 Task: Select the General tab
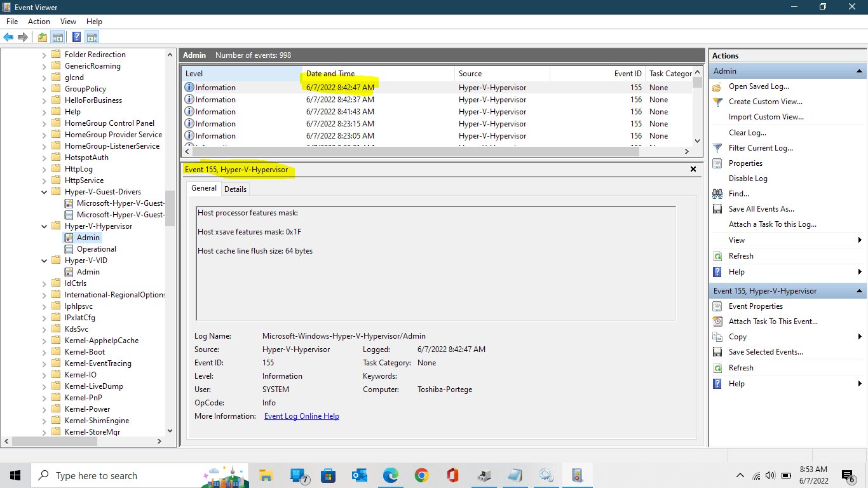click(204, 188)
